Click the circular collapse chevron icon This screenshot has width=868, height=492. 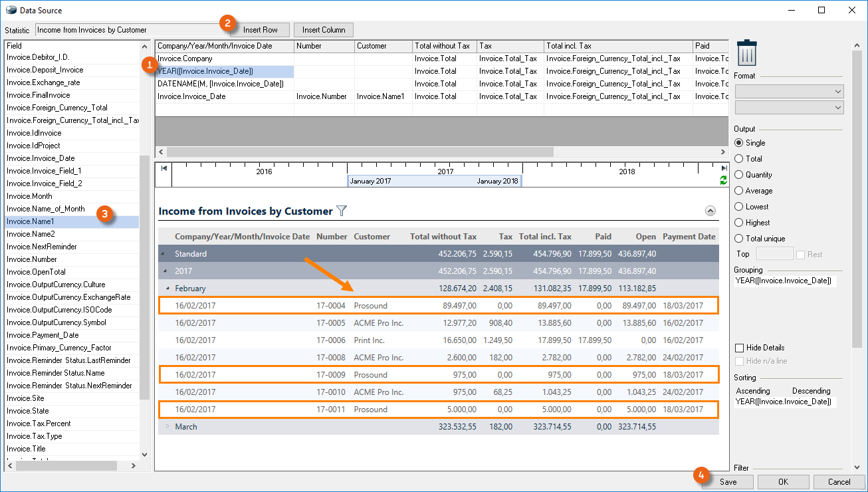point(710,211)
